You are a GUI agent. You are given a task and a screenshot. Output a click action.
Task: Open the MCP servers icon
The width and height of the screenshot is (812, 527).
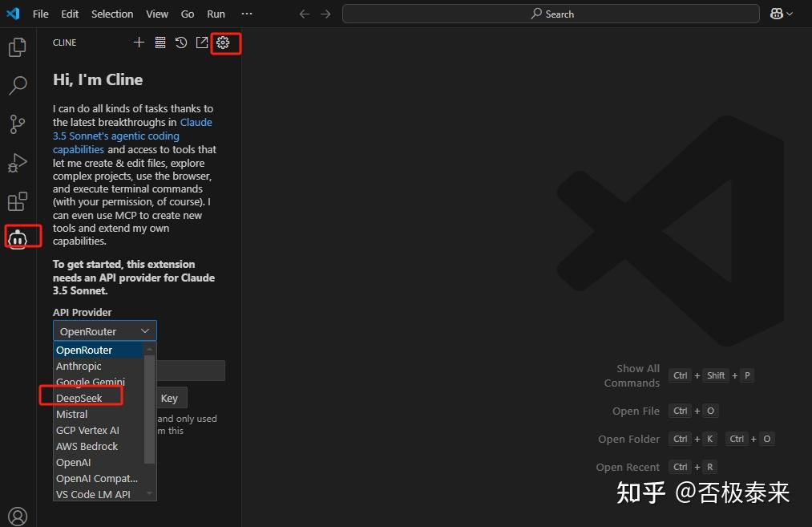point(160,43)
